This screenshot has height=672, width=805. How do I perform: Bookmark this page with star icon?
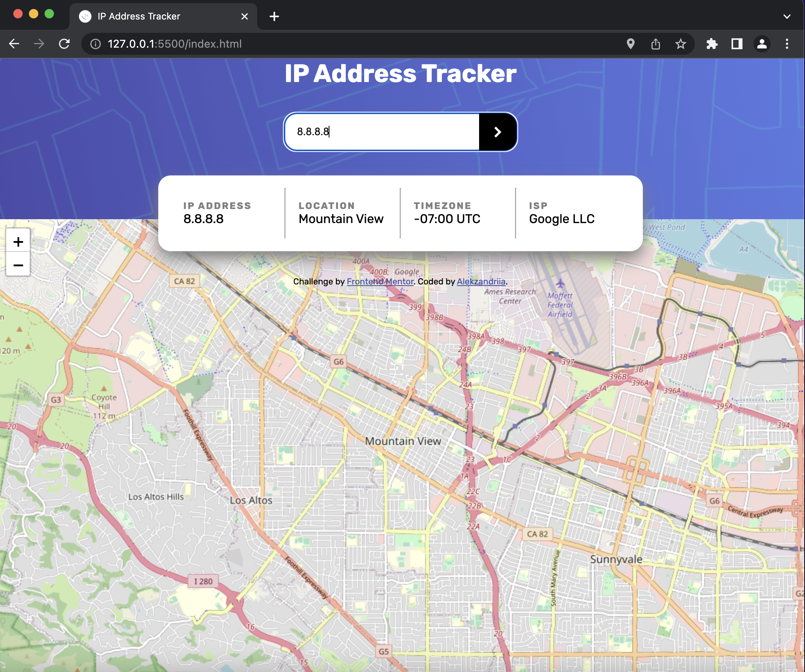681,44
